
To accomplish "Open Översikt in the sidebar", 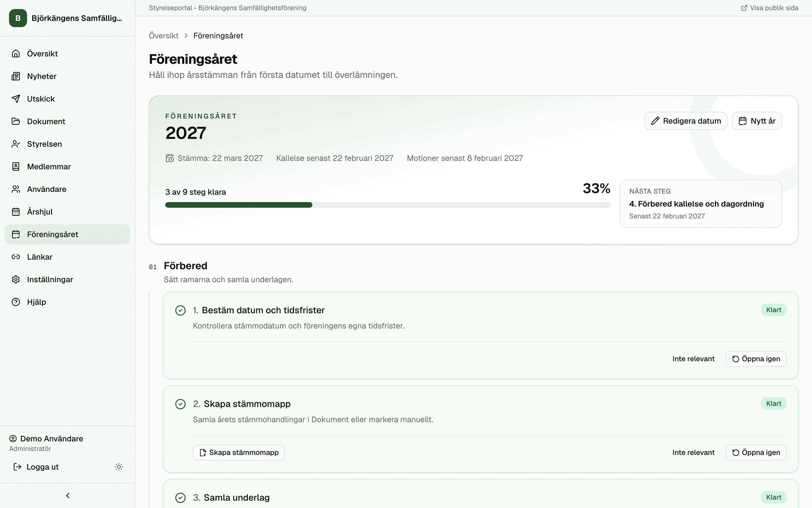I will pyautogui.click(x=67, y=54).
